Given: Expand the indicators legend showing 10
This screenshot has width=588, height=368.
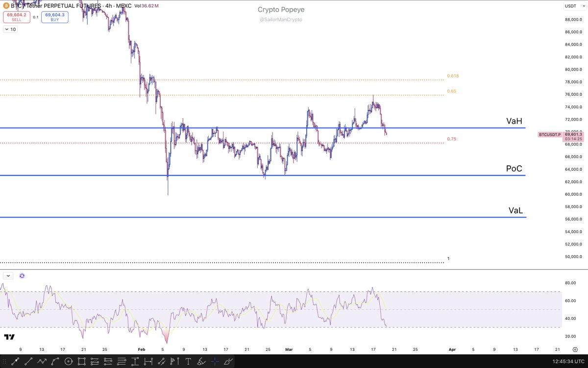Looking at the screenshot, I should pos(10,29).
